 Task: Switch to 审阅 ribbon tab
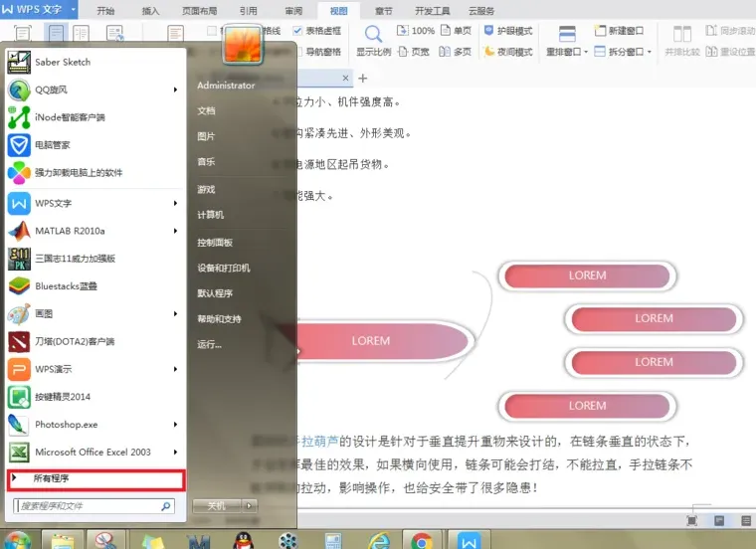[293, 11]
